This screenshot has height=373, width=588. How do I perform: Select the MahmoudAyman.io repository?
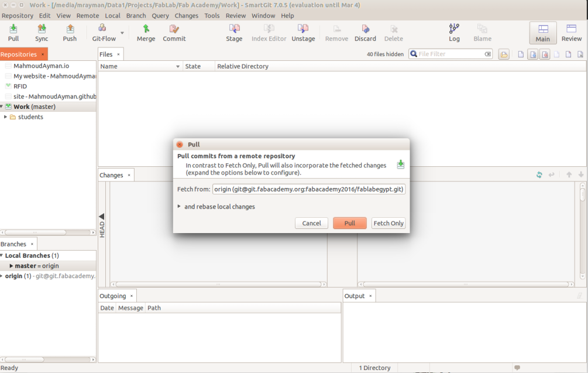(x=42, y=66)
